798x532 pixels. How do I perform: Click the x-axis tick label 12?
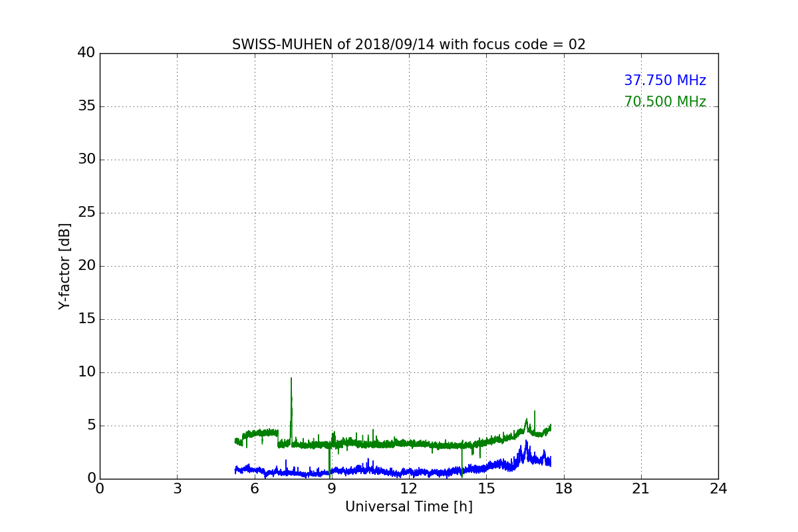coord(409,488)
